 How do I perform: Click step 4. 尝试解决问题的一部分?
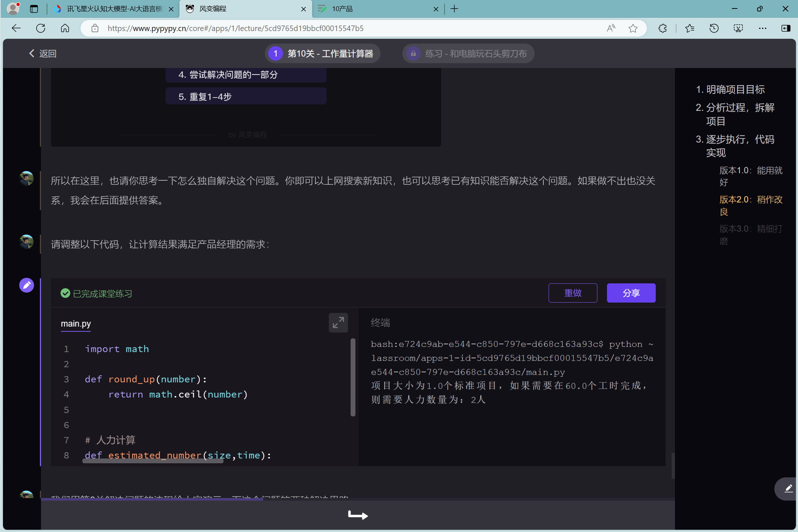[246, 75]
